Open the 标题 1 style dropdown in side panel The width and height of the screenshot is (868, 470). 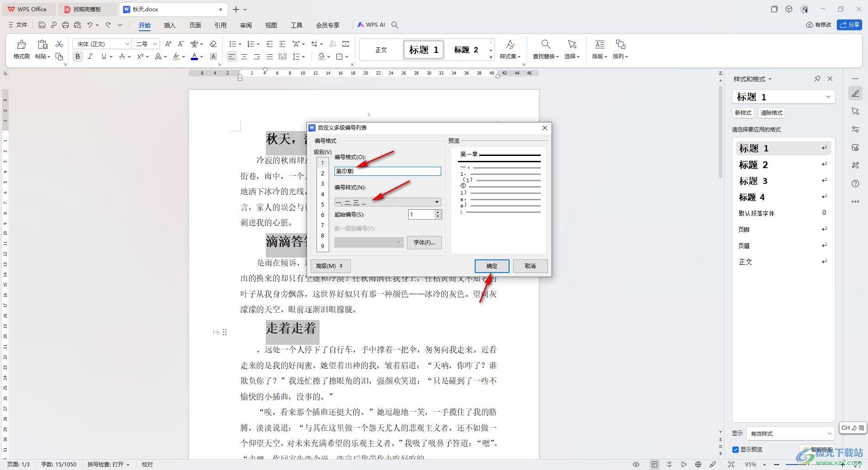click(x=828, y=97)
